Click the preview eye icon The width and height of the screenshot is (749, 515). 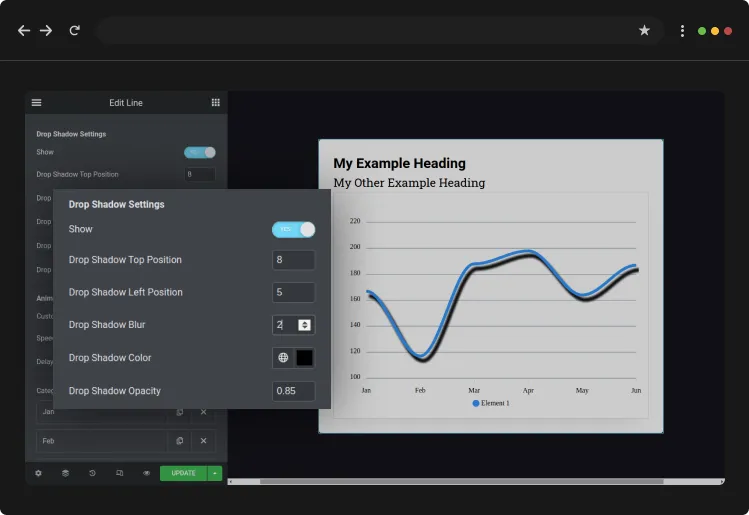tap(147, 473)
